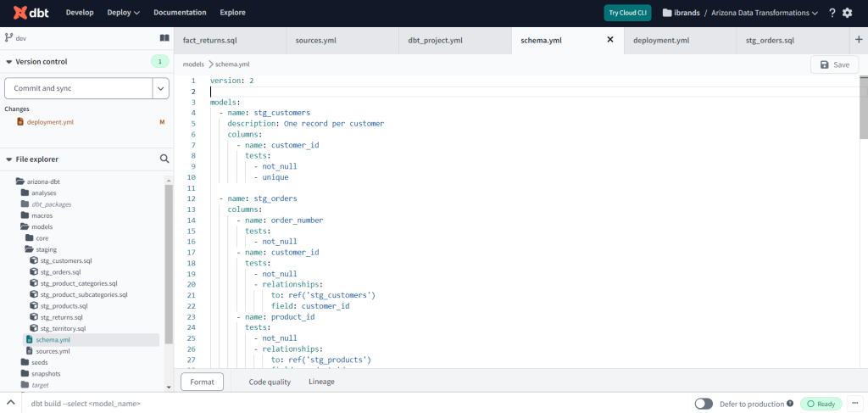Click the Try Cloud CLI button
The width and height of the screenshot is (868, 413).
pos(627,13)
